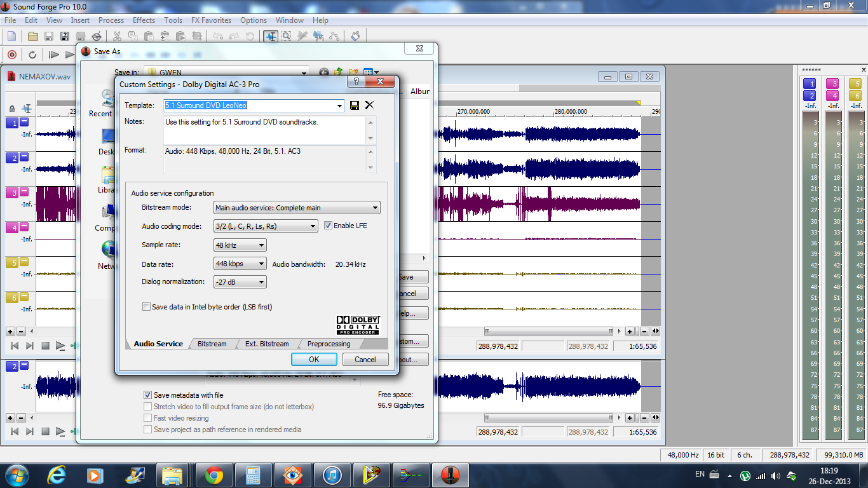Toggle Loop Playback in transport toolbar
This screenshot has height=488, width=868.
click(32, 55)
